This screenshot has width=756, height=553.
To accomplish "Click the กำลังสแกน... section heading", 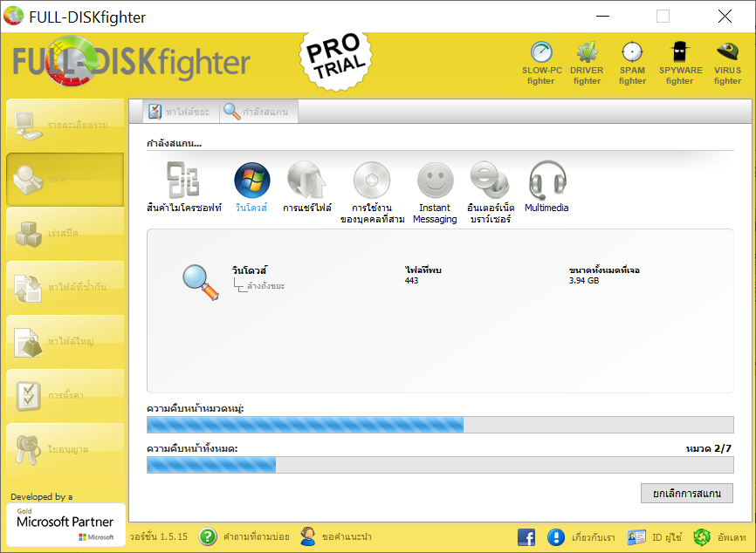I will [174, 143].
